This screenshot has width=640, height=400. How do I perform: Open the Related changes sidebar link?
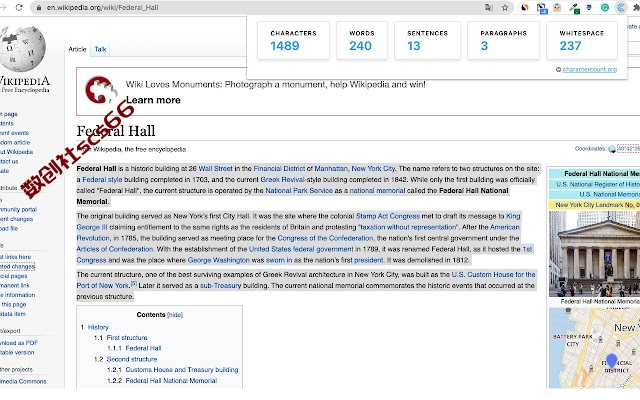[x=17, y=267]
